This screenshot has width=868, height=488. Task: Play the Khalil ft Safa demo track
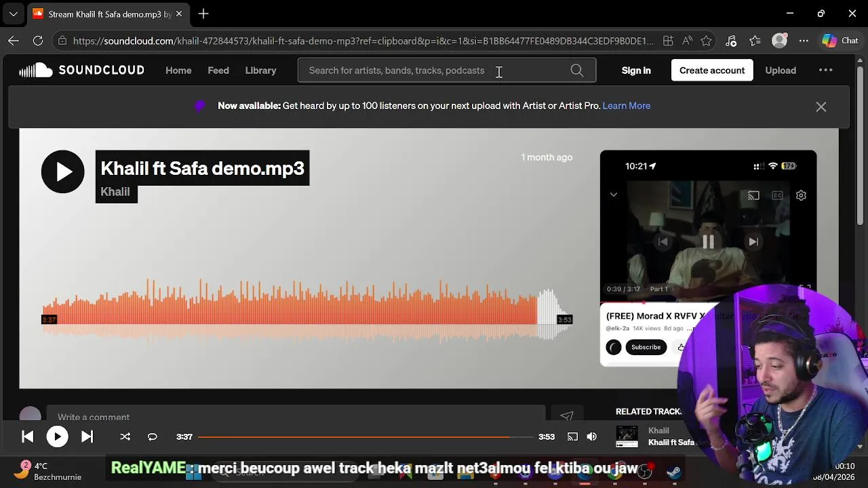pos(62,171)
